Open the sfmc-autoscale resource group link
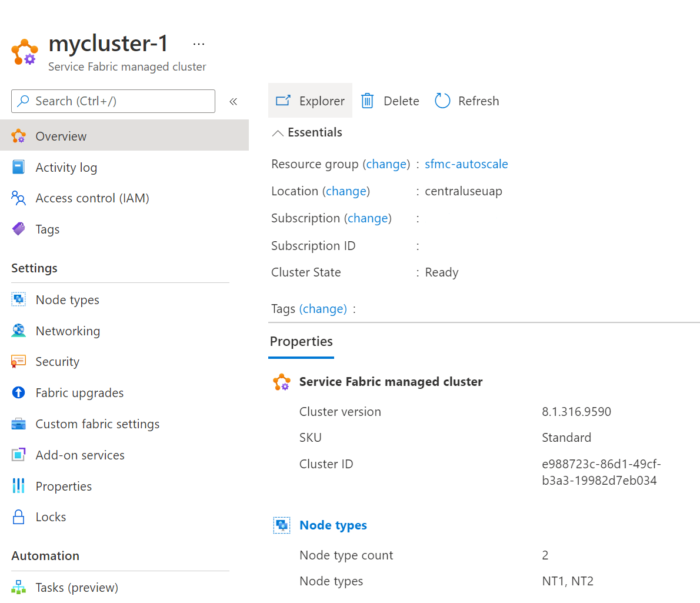This screenshot has width=700, height=603. [x=466, y=164]
